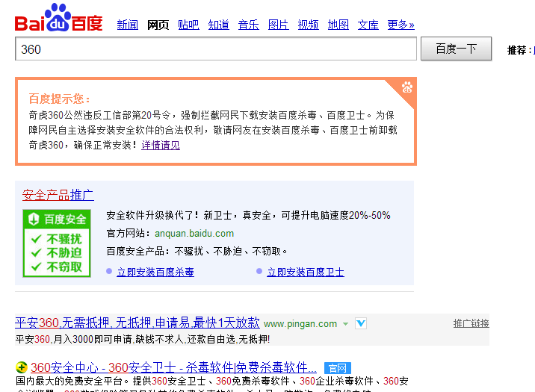Screen dimensions: 535x392
Task: Click the line 百度安全产品：不骚扰、不胁迫、不窃取
Action: (197, 252)
